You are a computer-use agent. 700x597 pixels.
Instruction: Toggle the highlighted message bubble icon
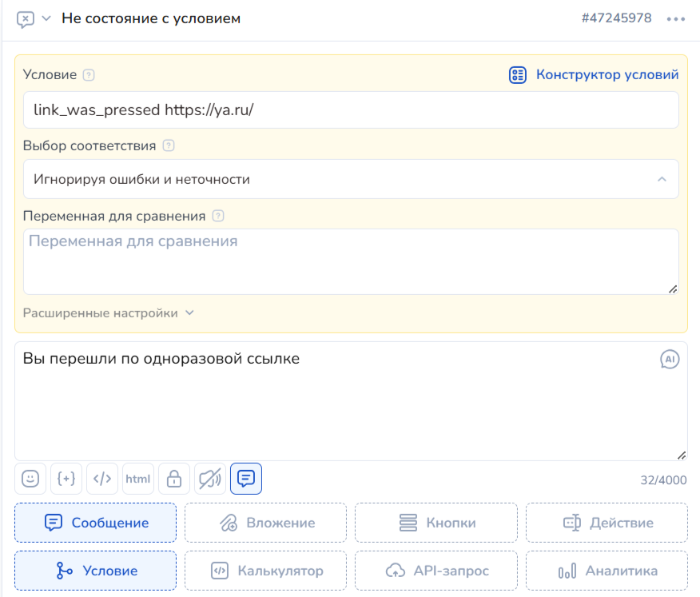pos(246,479)
